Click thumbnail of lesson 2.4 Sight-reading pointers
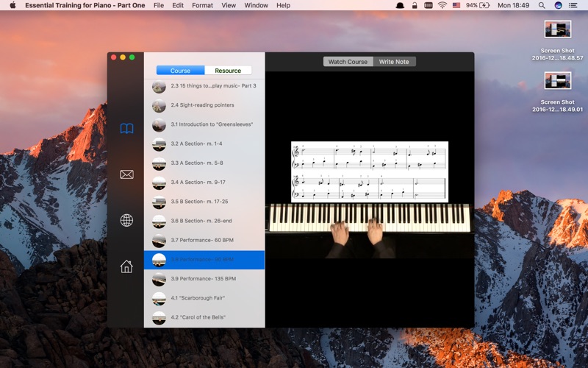 point(159,105)
